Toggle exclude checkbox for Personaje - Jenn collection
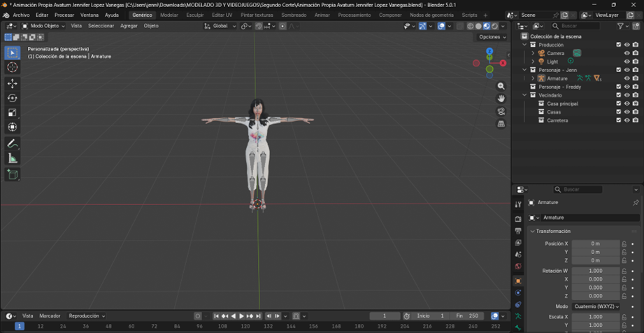 619,70
